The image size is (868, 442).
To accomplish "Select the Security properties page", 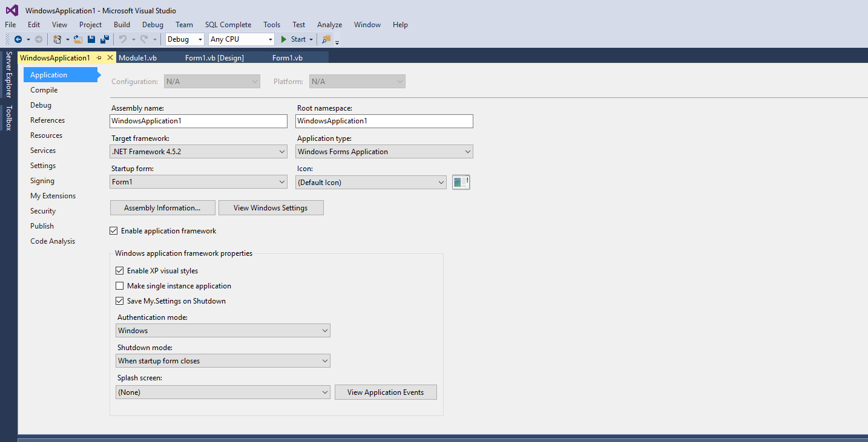I will [43, 211].
